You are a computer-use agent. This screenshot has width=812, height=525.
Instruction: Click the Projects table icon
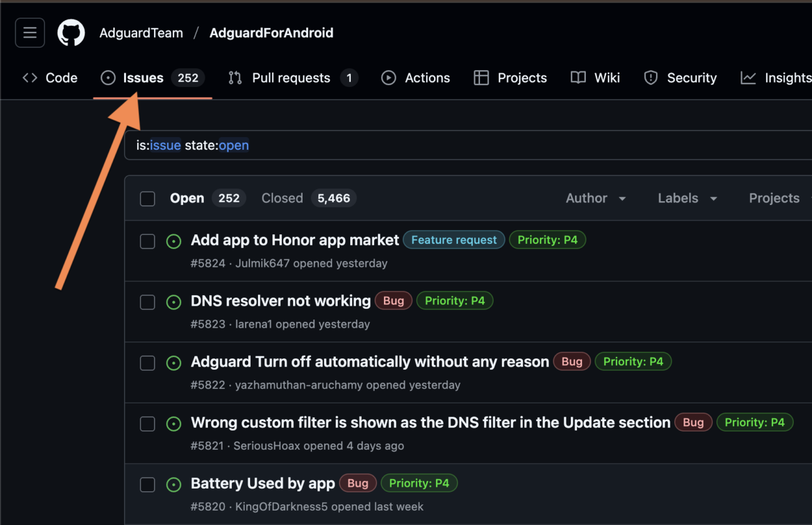pos(481,78)
